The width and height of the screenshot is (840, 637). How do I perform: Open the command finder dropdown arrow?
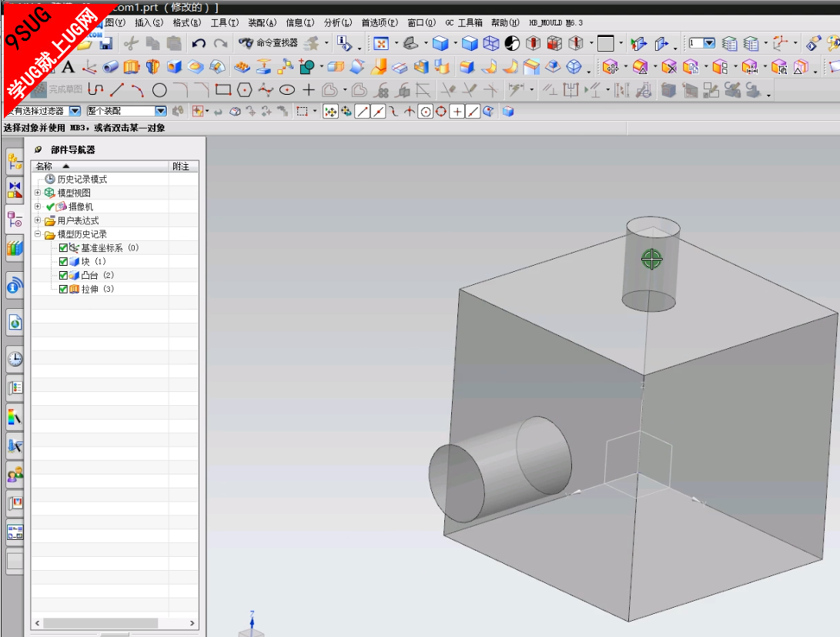click(x=326, y=43)
